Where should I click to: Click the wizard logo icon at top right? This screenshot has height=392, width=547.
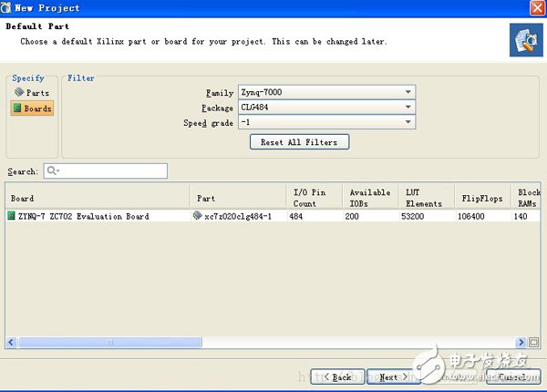tap(525, 38)
